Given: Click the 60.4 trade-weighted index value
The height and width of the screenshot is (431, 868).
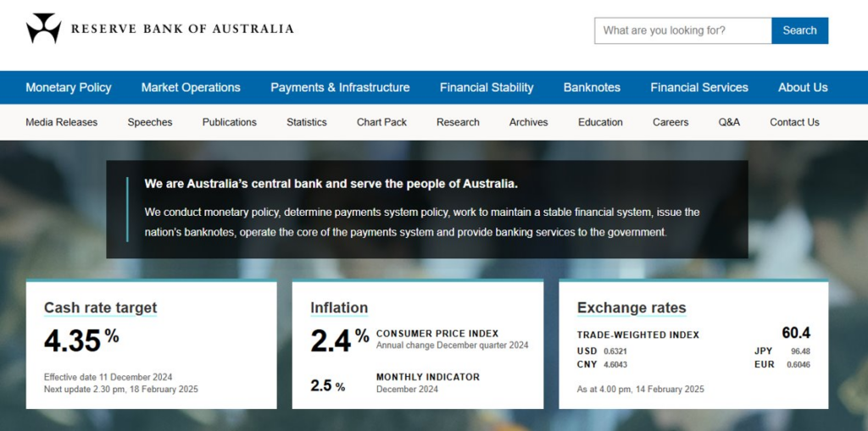Looking at the screenshot, I should point(796,333).
